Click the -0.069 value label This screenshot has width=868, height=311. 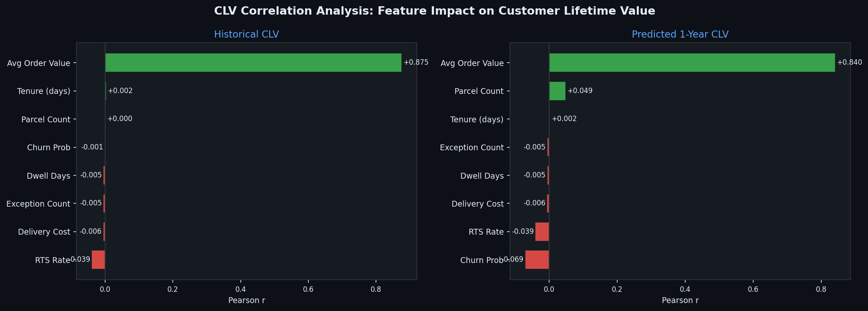(513, 260)
